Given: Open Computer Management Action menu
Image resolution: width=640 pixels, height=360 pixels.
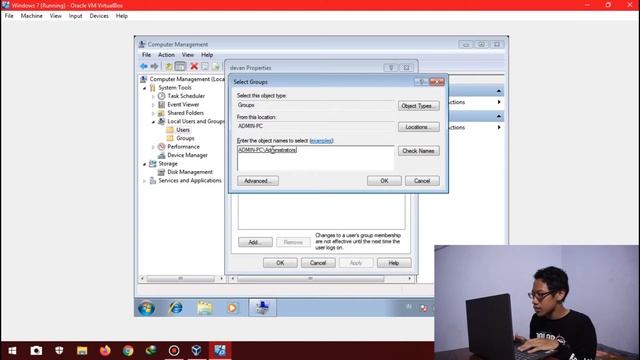Looking at the screenshot, I should (166, 55).
